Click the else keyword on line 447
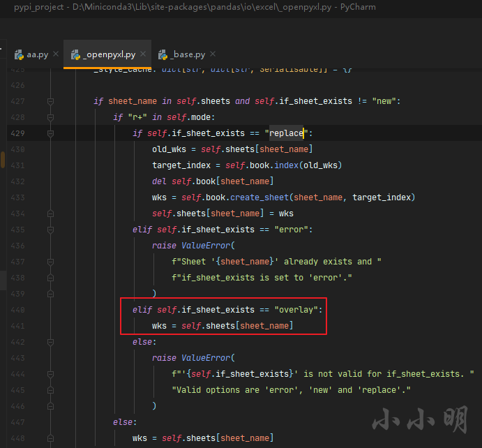The width and height of the screenshot is (482, 448). click(x=123, y=422)
